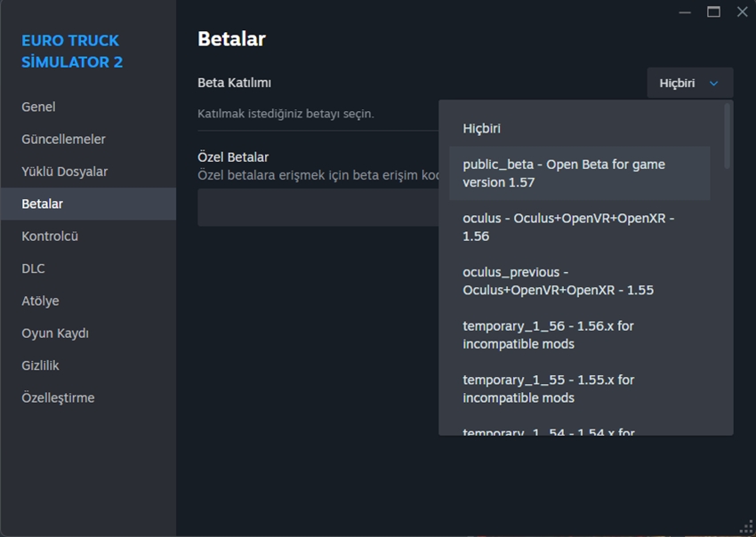Open the Gizlilik settings
Image resolution: width=756 pixels, height=537 pixels.
point(40,365)
